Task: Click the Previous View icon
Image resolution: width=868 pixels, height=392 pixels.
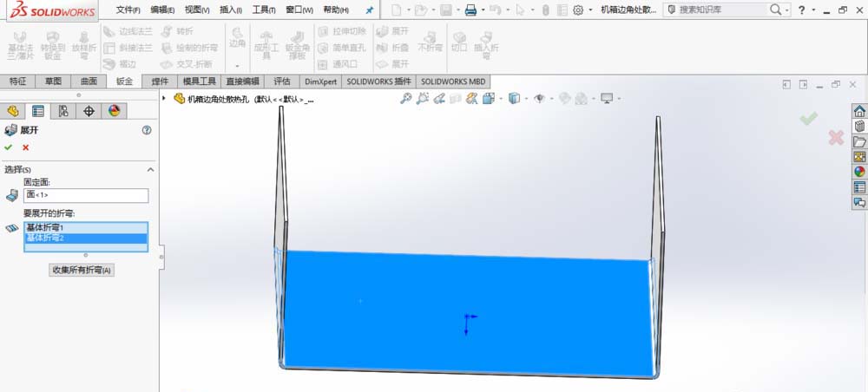Action: pyautogui.click(x=439, y=98)
